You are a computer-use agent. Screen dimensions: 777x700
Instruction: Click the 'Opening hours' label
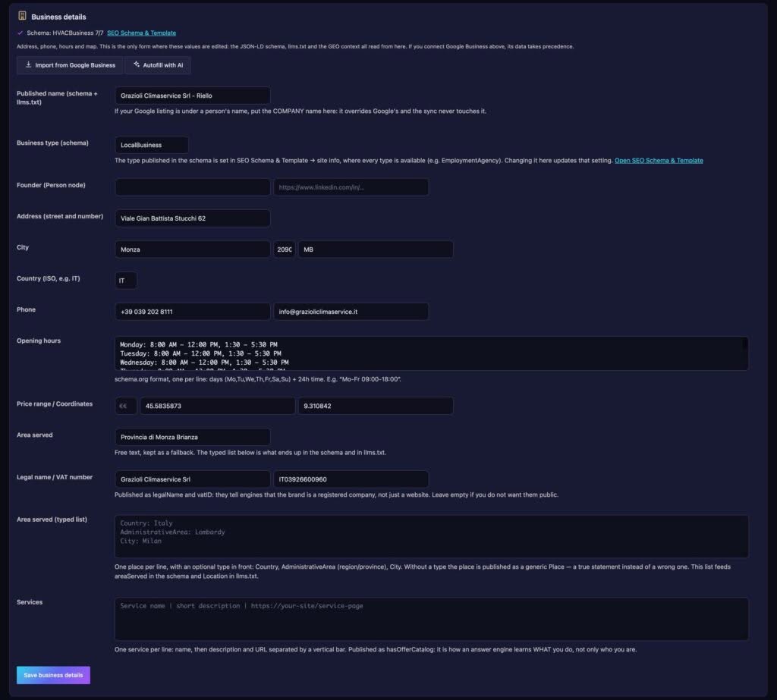(39, 341)
